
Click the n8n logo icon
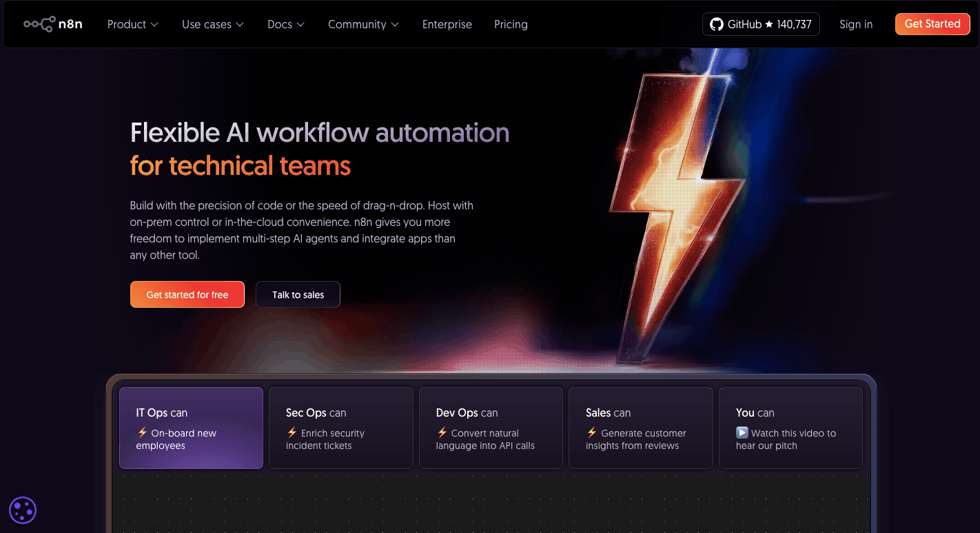tap(39, 24)
